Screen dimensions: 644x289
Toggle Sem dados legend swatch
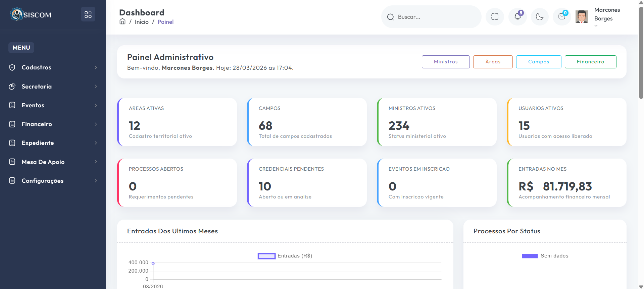click(x=530, y=256)
